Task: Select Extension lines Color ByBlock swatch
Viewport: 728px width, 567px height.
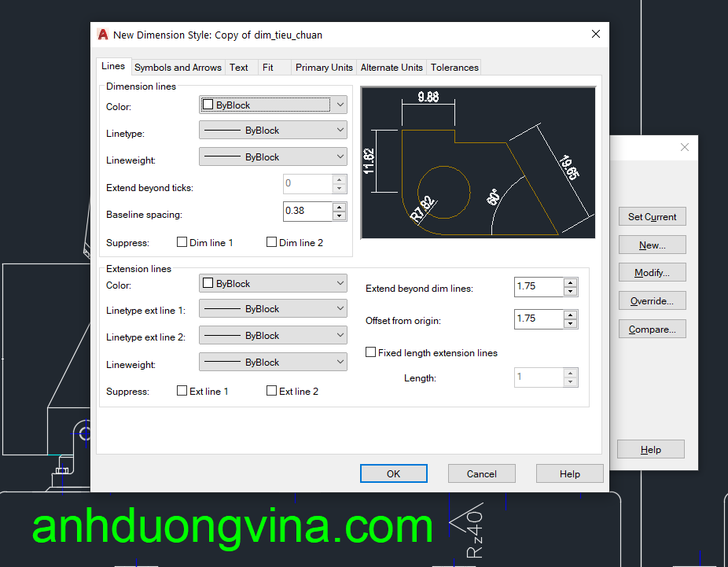Action: tap(208, 284)
